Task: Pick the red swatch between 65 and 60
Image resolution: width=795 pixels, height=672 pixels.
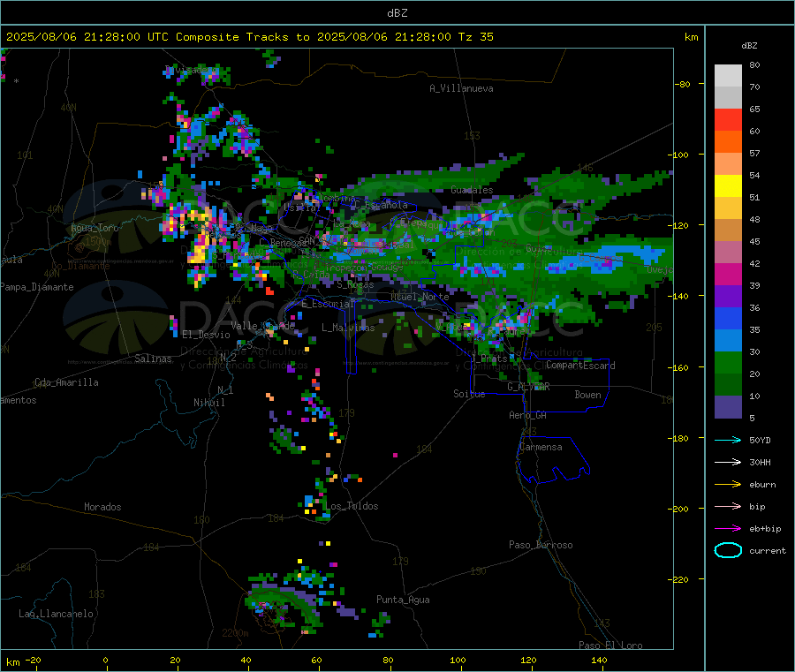Action: [x=728, y=120]
